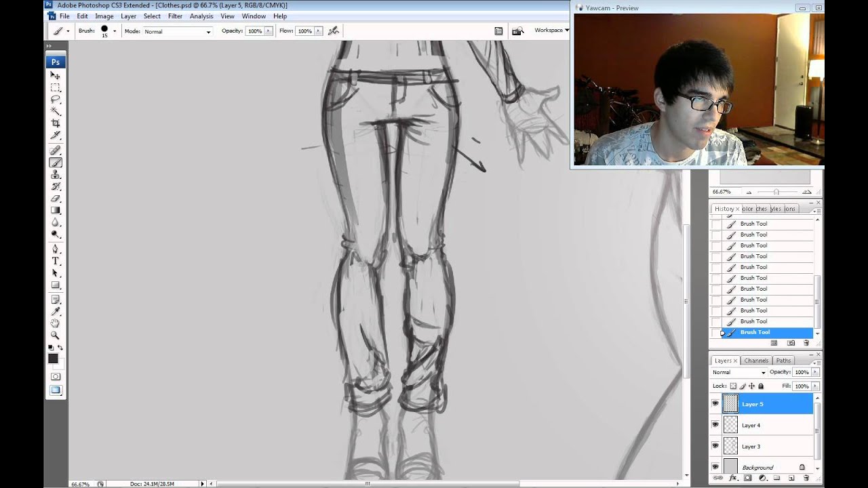Select the Hand tool
Screen dimensions: 868x488
pos(56,323)
